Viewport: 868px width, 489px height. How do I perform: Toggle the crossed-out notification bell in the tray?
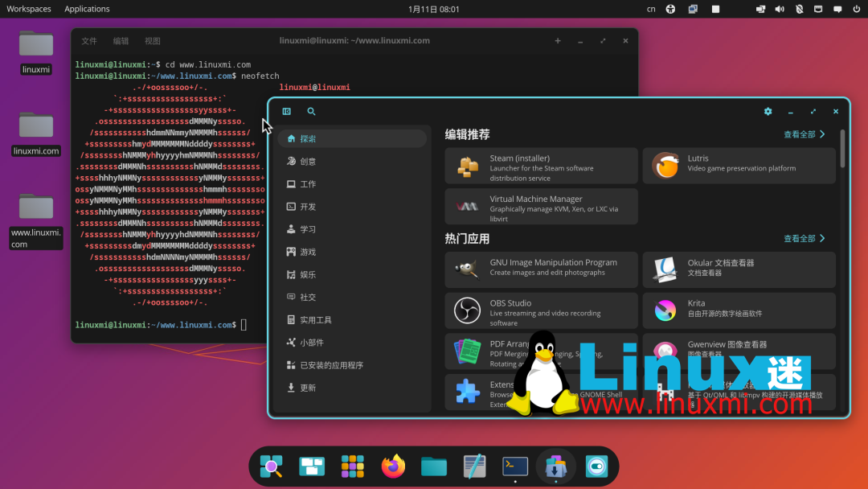[x=798, y=9]
